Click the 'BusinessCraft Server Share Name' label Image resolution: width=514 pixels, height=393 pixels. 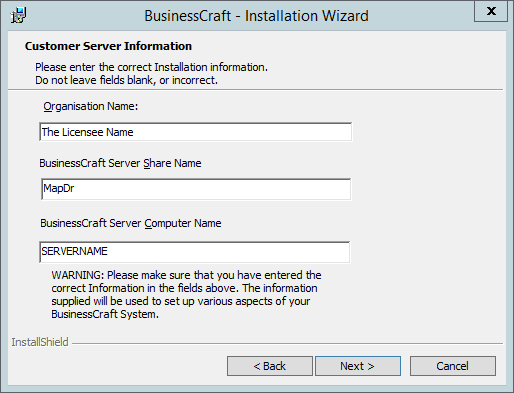tap(120, 163)
